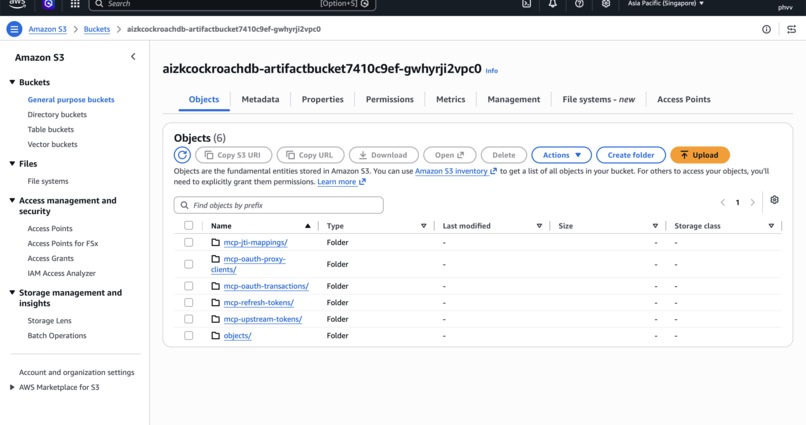Viewport: 806px width, 425px height.
Task: Click the folder icon for mcp-oauth-transactions
Action: pos(215,286)
